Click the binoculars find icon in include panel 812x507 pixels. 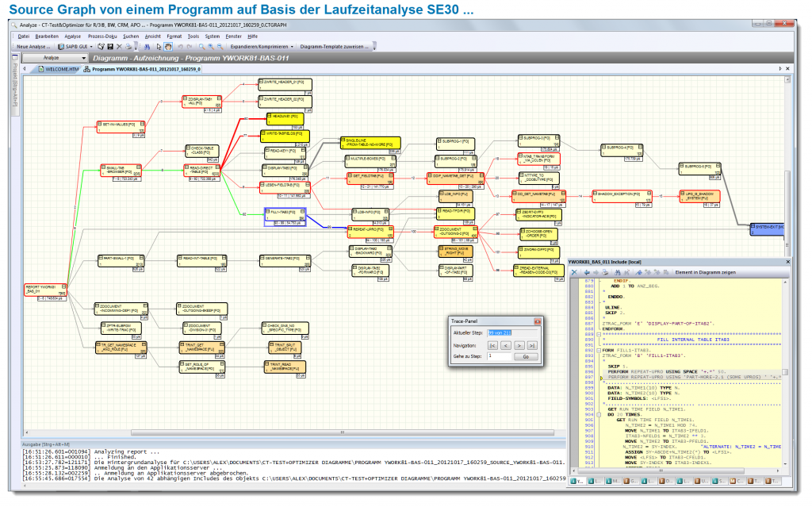point(618,271)
